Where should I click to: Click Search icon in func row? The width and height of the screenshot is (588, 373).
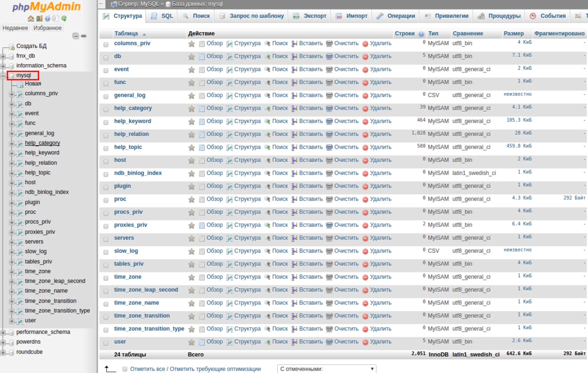click(268, 83)
